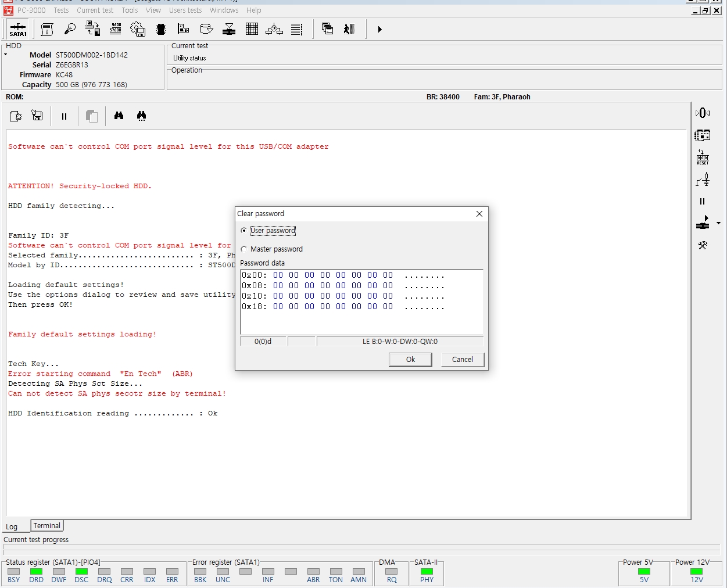The width and height of the screenshot is (727, 588).
Task: Click the 9600/57600 baud rate icon
Action: tap(116, 29)
